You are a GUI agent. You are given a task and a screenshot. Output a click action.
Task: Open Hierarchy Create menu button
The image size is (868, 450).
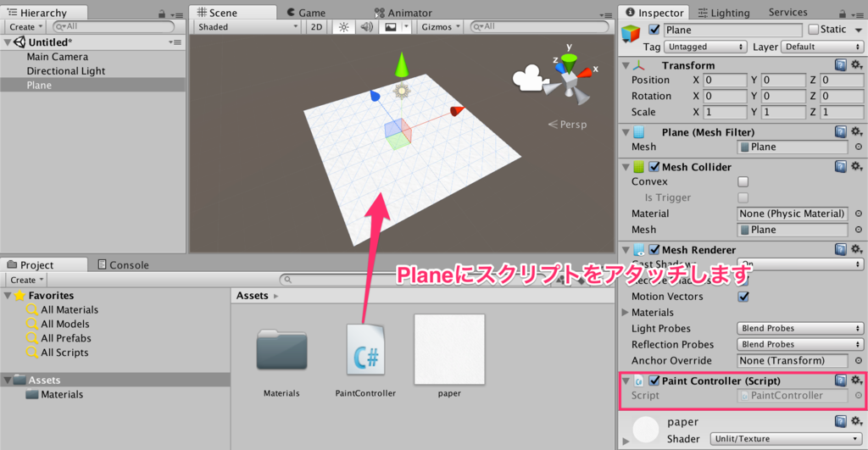pos(26,27)
